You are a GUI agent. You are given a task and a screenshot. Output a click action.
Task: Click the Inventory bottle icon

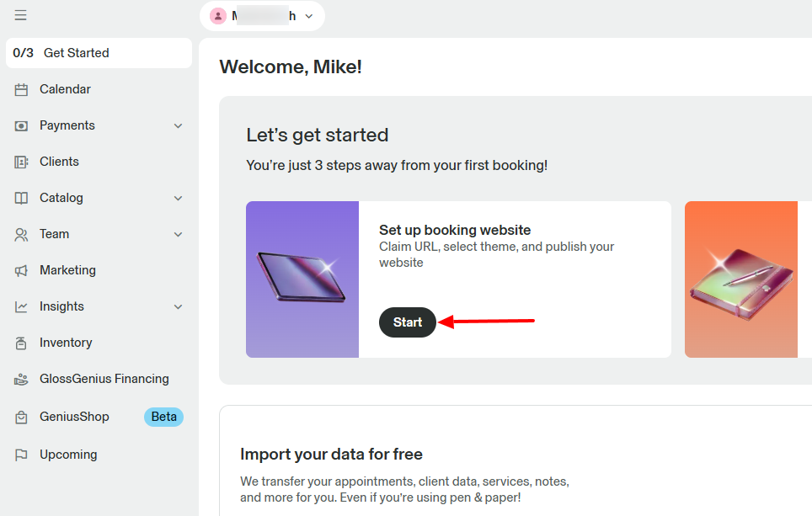tap(21, 343)
